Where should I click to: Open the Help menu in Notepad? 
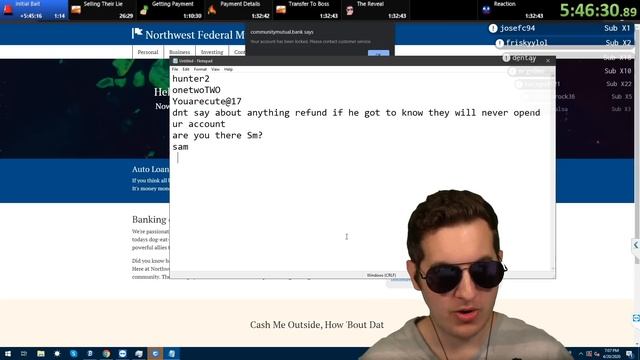228,69
